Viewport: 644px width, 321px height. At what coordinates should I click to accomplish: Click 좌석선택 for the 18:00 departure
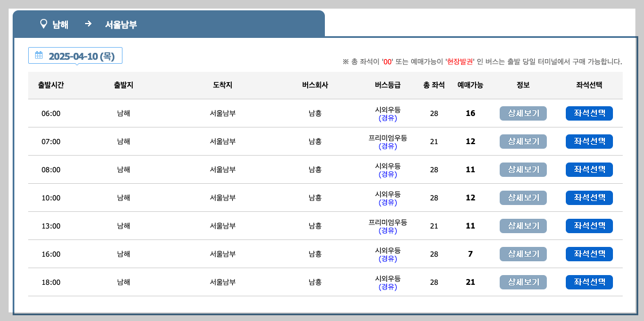[x=589, y=282]
